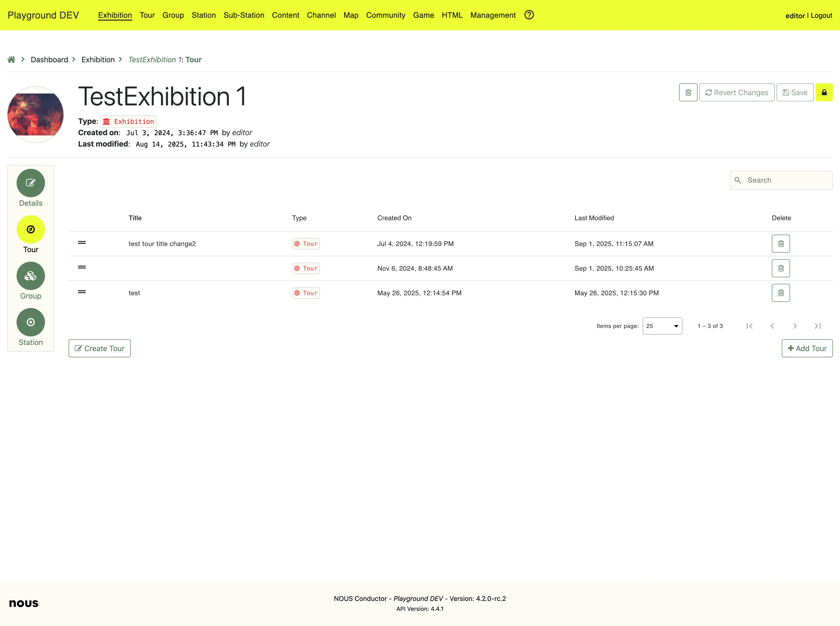The width and height of the screenshot is (840, 626).
Task: Open the Sub-Station menu item
Action: pyautogui.click(x=243, y=15)
